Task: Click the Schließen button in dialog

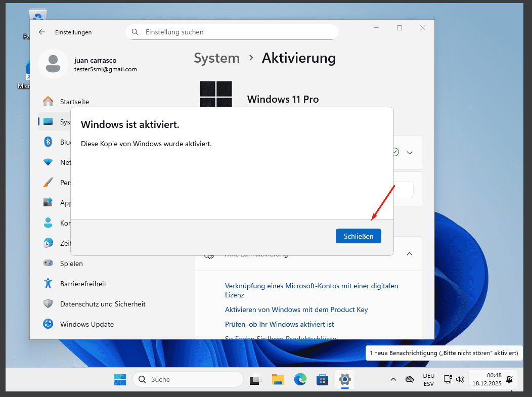Action: tap(358, 236)
